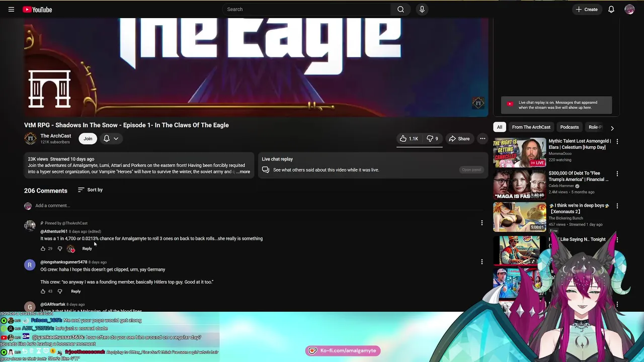The image size is (644, 362).
Task: Open options for Xenonauts 2 video
Action: (617, 206)
